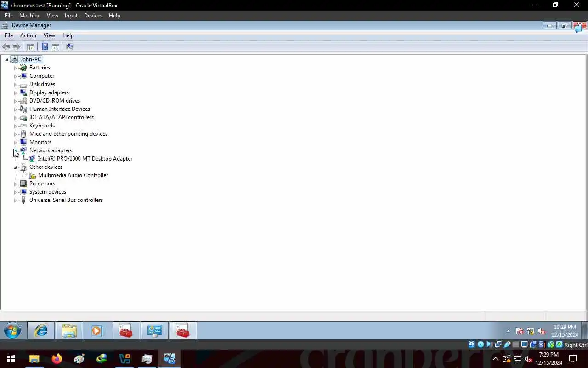This screenshot has height=368, width=588.
Task: Collapse the Other devices node arrow
Action: pyautogui.click(x=15, y=167)
